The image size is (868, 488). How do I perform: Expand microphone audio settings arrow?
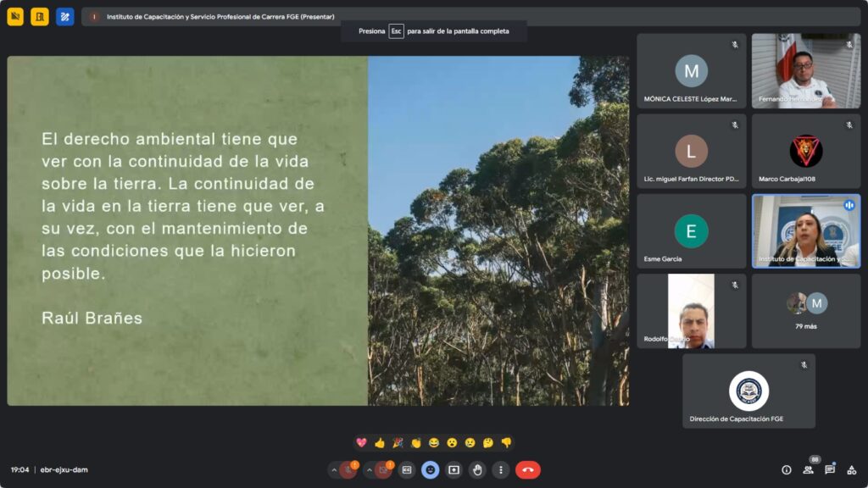pyautogui.click(x=333, y=469)
